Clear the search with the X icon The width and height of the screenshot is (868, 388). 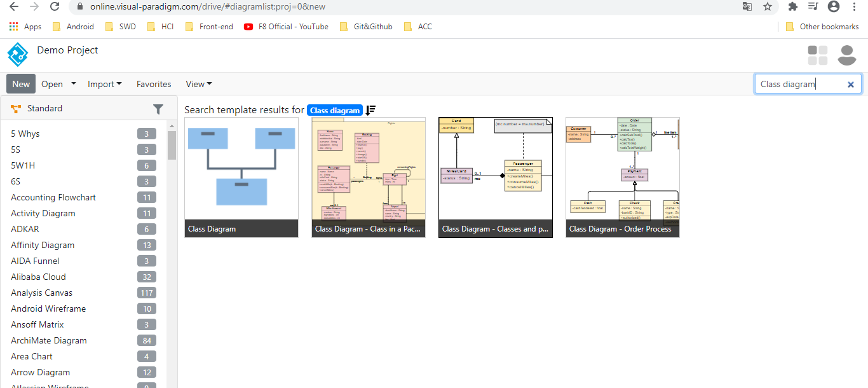pos(851,84)
